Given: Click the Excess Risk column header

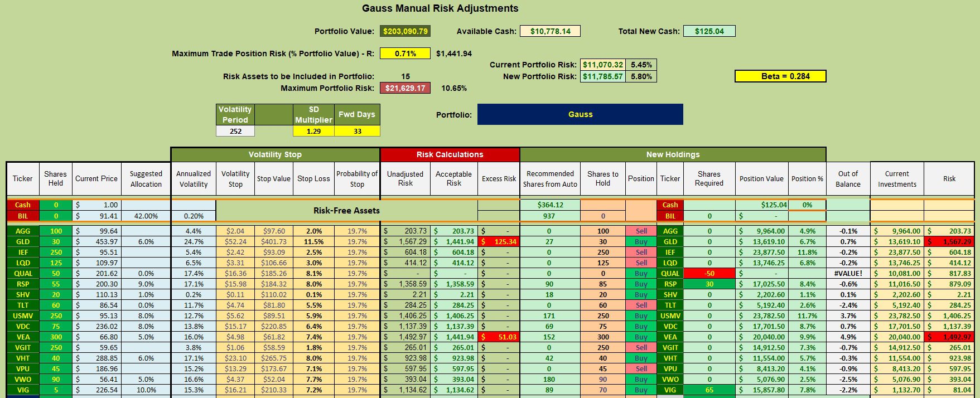Looking at the screenshot, I should coord(499,179).
